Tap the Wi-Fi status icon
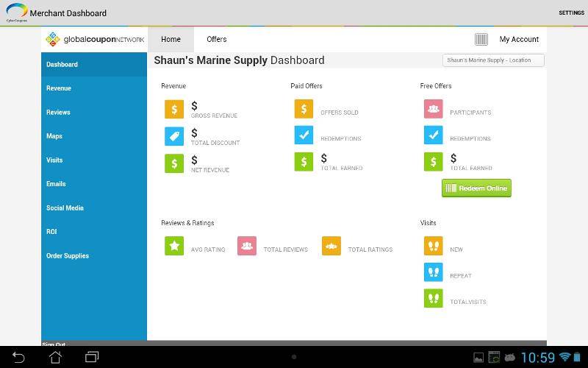 pos(564,357)
